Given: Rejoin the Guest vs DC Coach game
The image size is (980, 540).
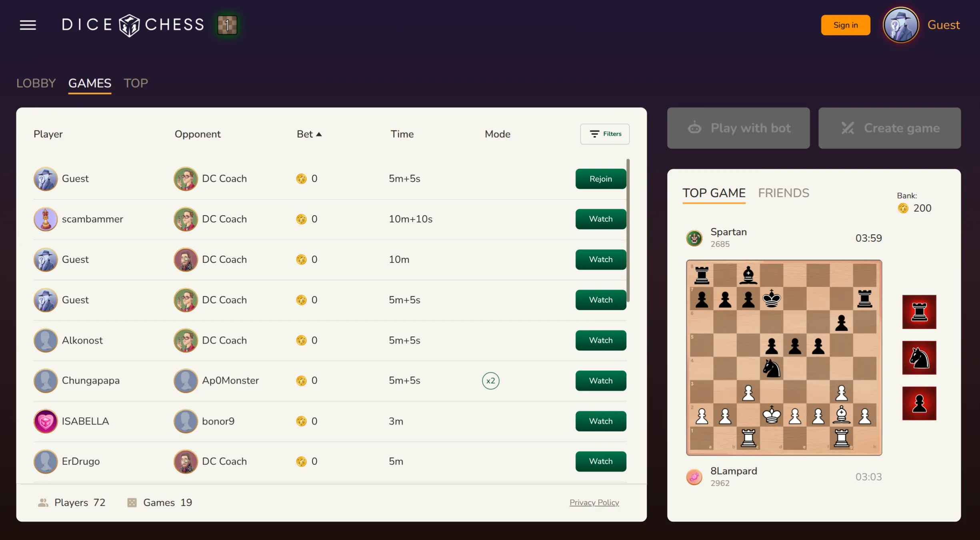Looking at the screenshot, I should point(601,179).
